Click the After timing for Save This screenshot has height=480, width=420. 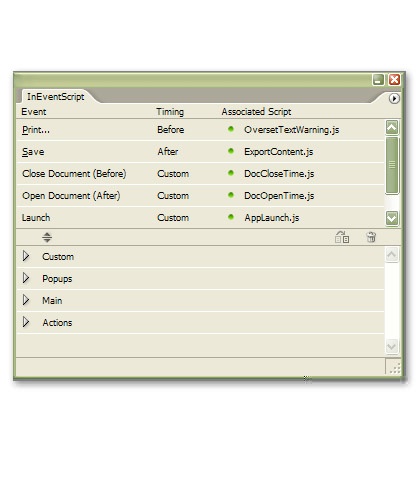click(x=168, y=152)
